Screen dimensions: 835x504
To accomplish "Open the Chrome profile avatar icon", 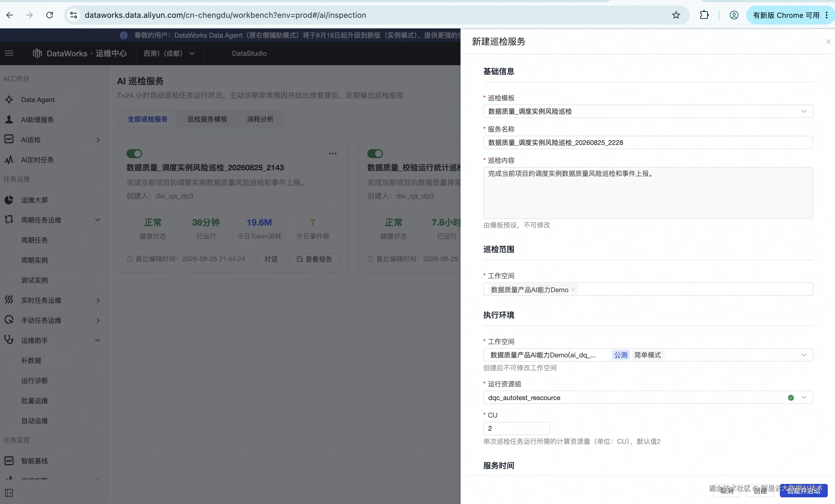I will [x=734, y=15].
